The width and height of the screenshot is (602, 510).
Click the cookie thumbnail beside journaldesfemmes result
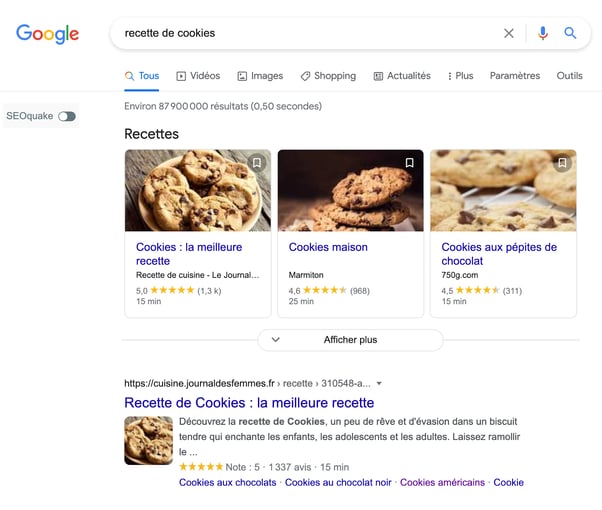[148, 441]
